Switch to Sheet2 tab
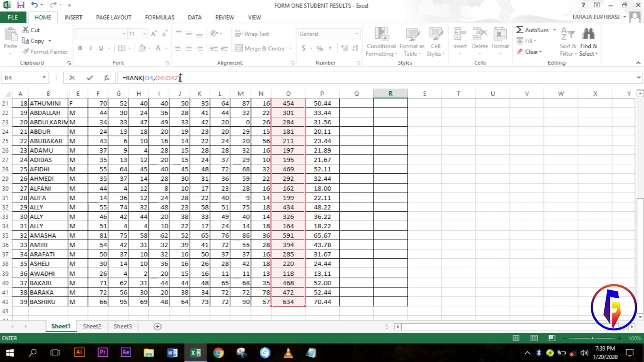This screenshot has width=644, height=362. pos(92,326)
